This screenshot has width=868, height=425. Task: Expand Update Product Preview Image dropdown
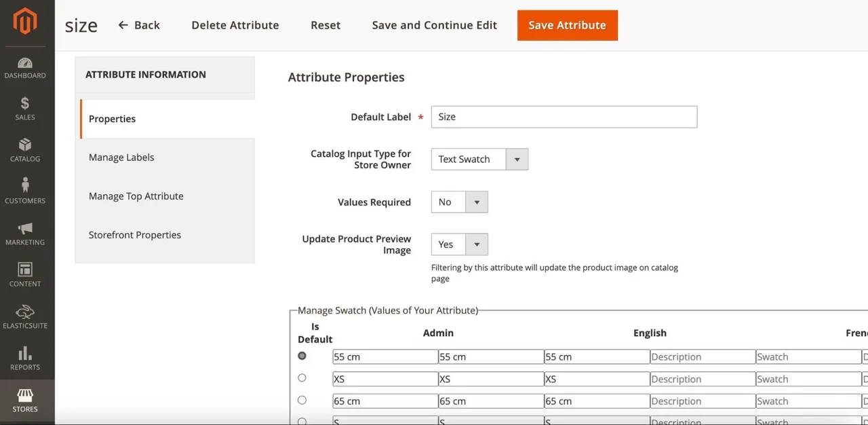(x=459, y=244)
